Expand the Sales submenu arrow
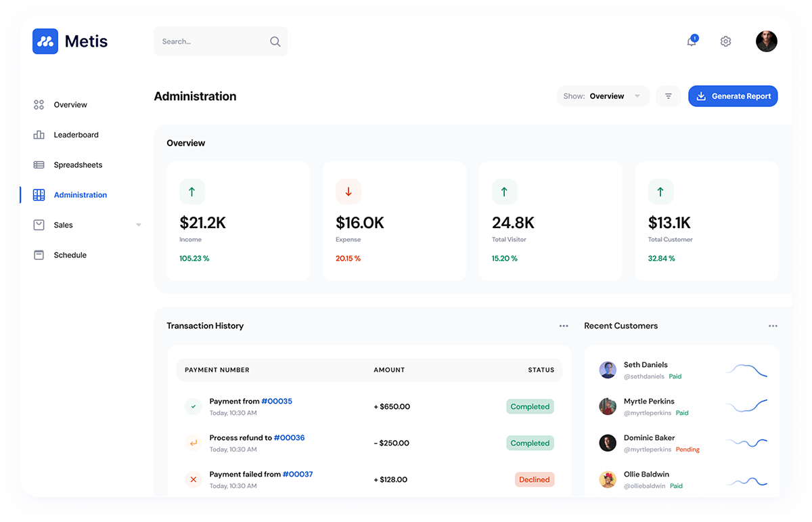 pos(139,225)
